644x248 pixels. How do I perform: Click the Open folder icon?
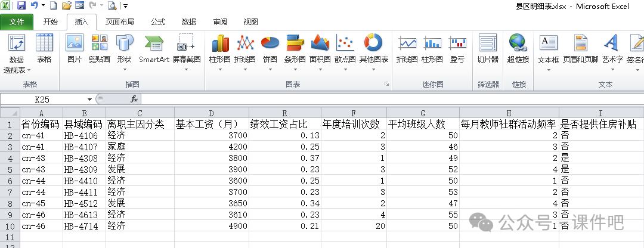(67, 6)
